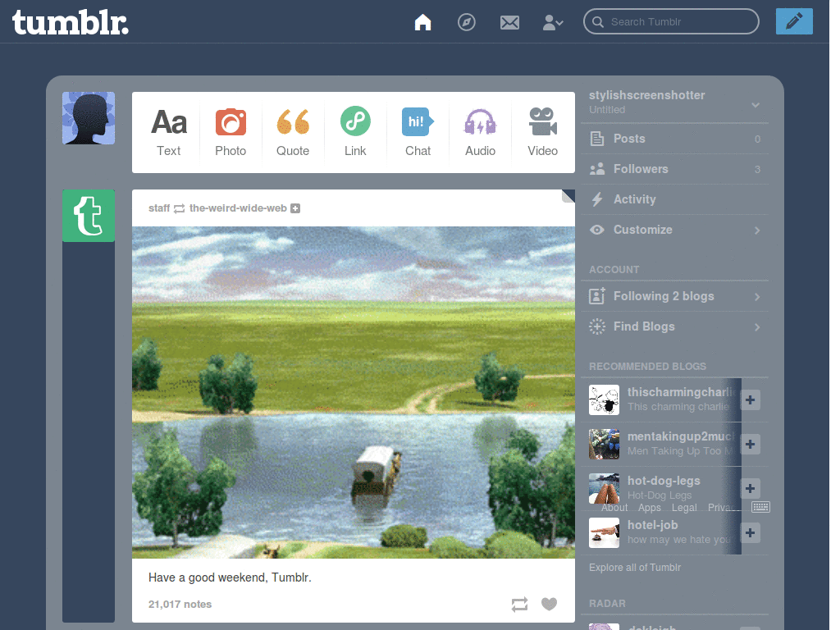The width and height of the screenshot is (840, 630).
Task: Open Explore all of Tumblr link
Action: (x=635, y=568)
